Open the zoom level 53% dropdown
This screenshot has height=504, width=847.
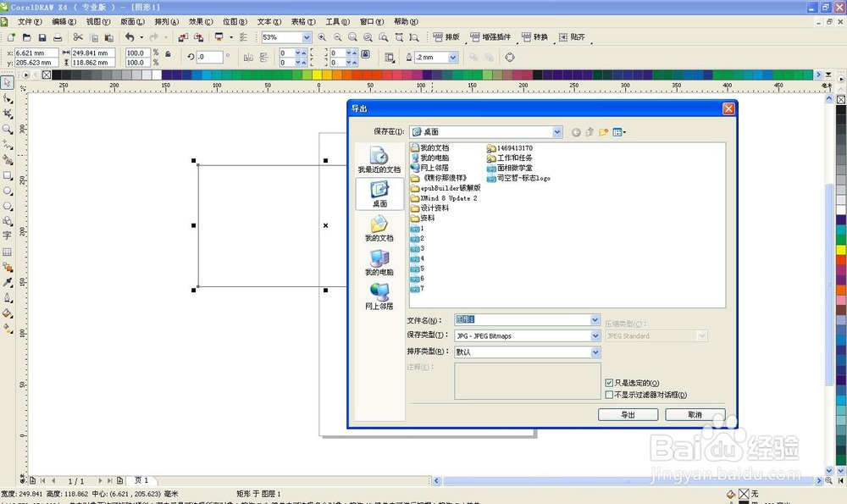pyautogui.click(x=307, y=37)
